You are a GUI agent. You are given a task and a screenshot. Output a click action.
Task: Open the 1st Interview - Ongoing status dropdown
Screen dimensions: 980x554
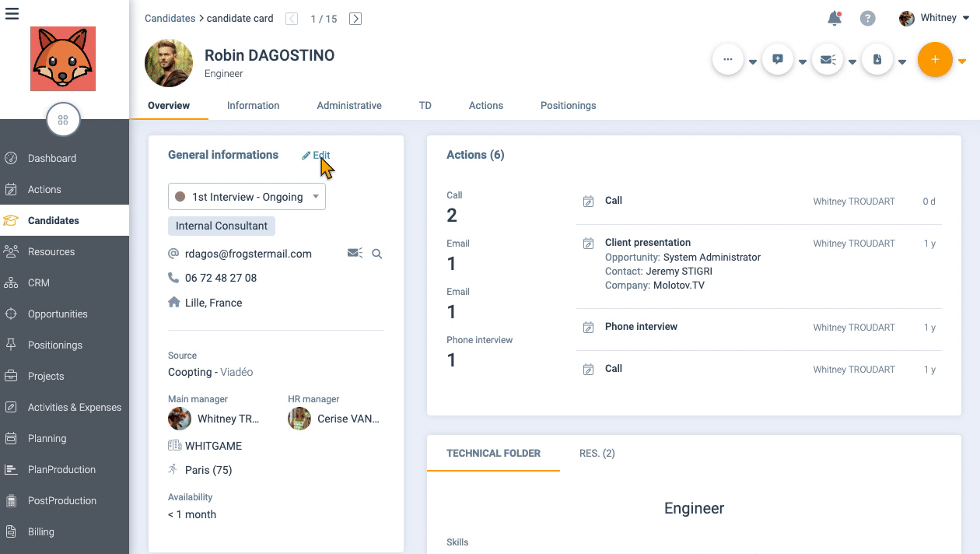pos(247,197)
